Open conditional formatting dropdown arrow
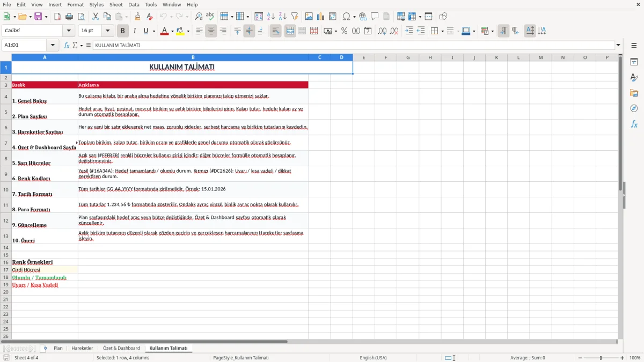 click(x=492, y=31)
